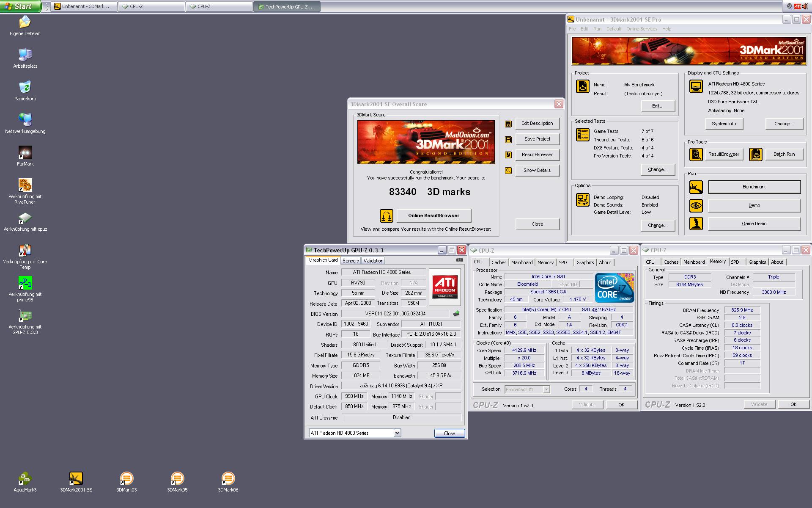The width and height of the screenshot is (812, 508).
Task: Open the Core Temp shortcut icon
Action: 25,250
